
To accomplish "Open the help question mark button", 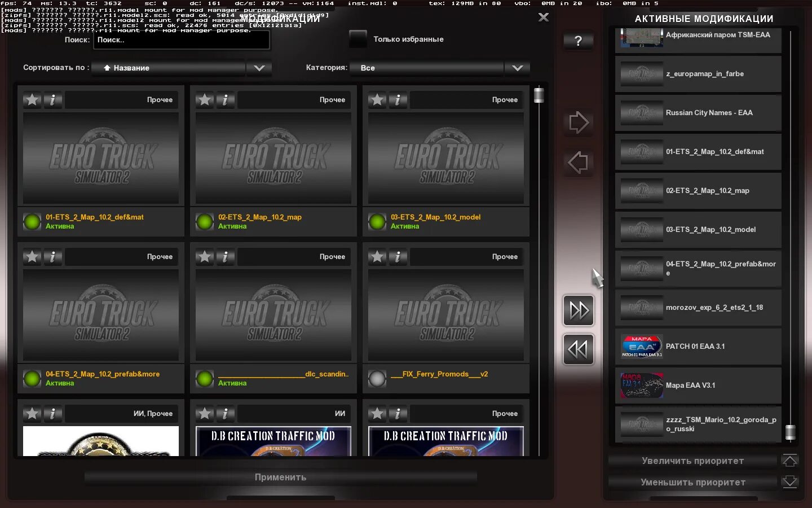I will coord(578,41).
